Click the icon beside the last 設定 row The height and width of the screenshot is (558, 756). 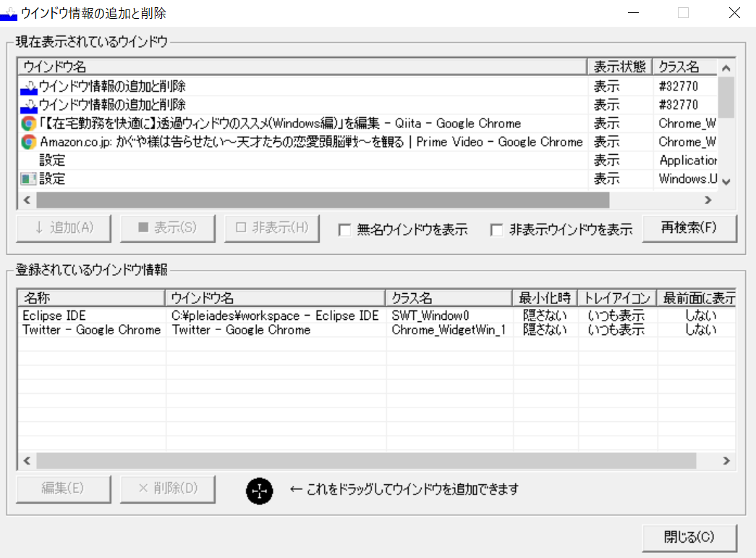tap(28, 179)
